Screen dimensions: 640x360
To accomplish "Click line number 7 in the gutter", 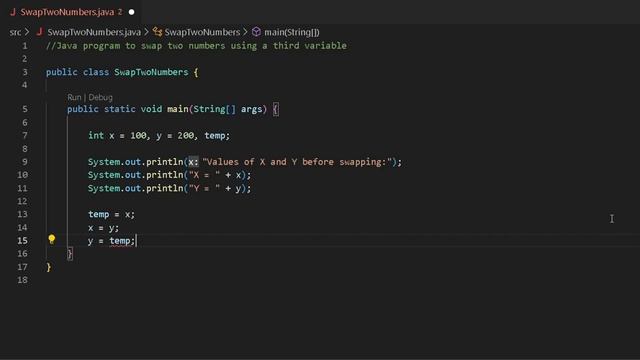I will [x=25, y=136].
